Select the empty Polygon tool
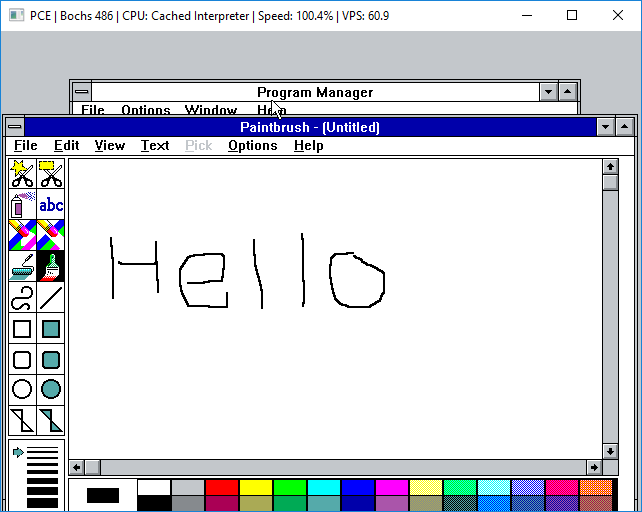The width and height of the screenshot is (642, 512). point(23,420)
